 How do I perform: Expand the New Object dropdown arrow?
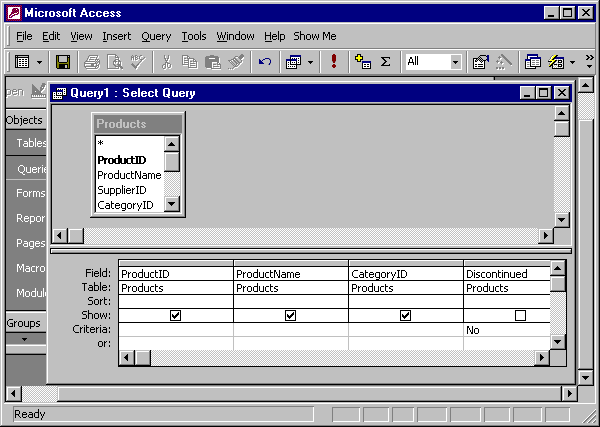tap(574, 62)
